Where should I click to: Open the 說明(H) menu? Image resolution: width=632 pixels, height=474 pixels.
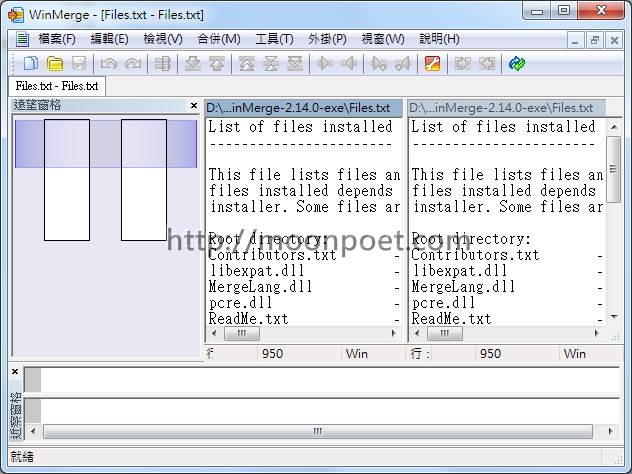[x=439, y=39]
